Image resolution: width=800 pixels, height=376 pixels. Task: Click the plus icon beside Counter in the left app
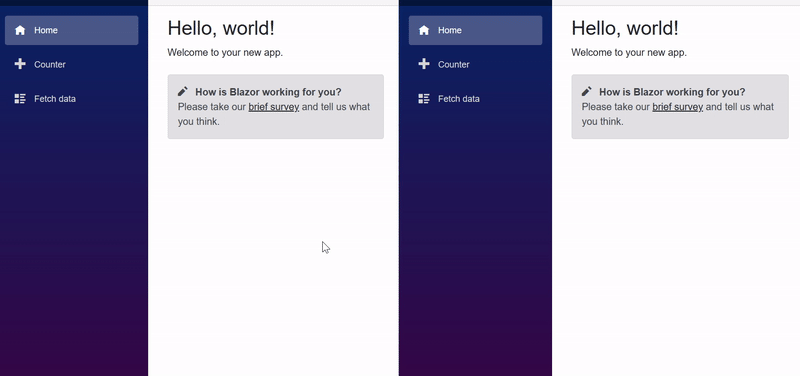(x=20, y=64)
